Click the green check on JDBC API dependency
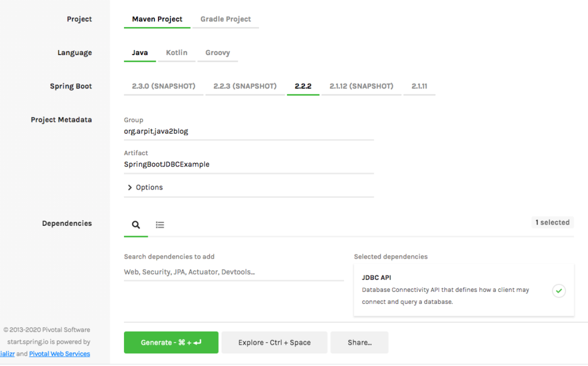 559,291
